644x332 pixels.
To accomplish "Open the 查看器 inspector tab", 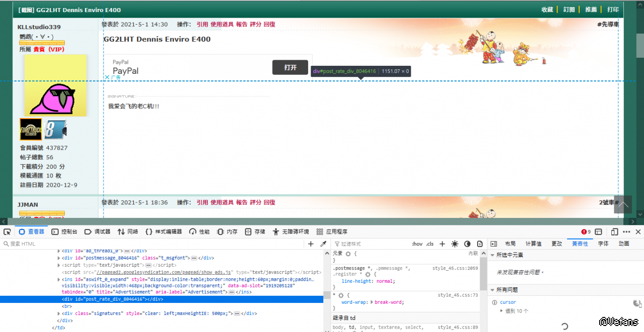I will [x=32, y=232].
